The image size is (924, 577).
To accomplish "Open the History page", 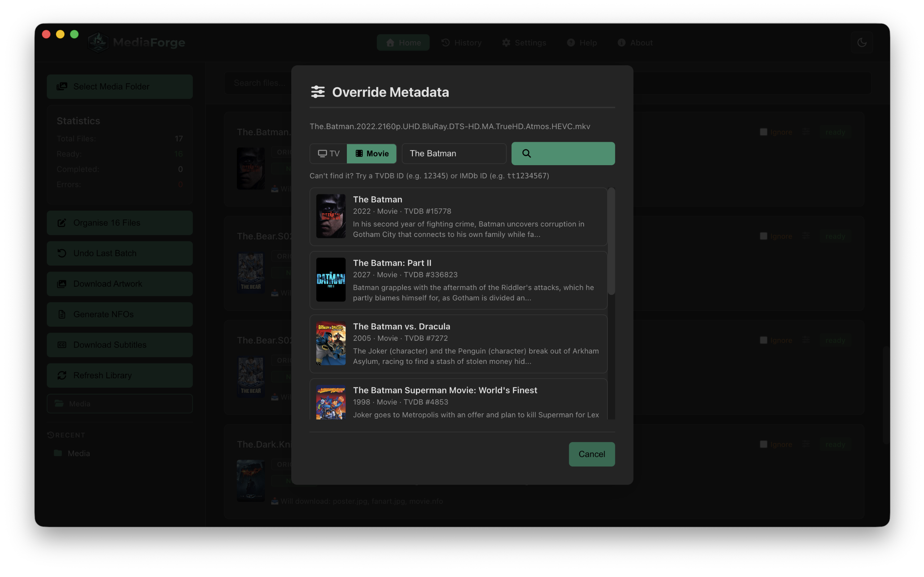I will tap(461, 42).
